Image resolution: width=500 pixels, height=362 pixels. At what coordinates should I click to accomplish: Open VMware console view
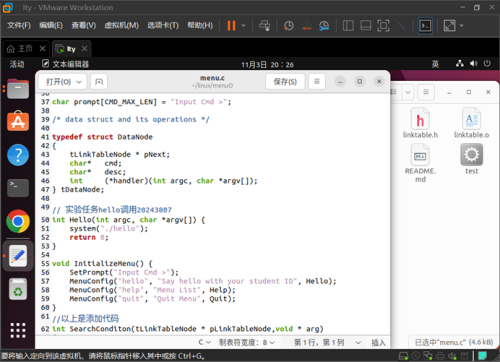(x=425, y=26)
